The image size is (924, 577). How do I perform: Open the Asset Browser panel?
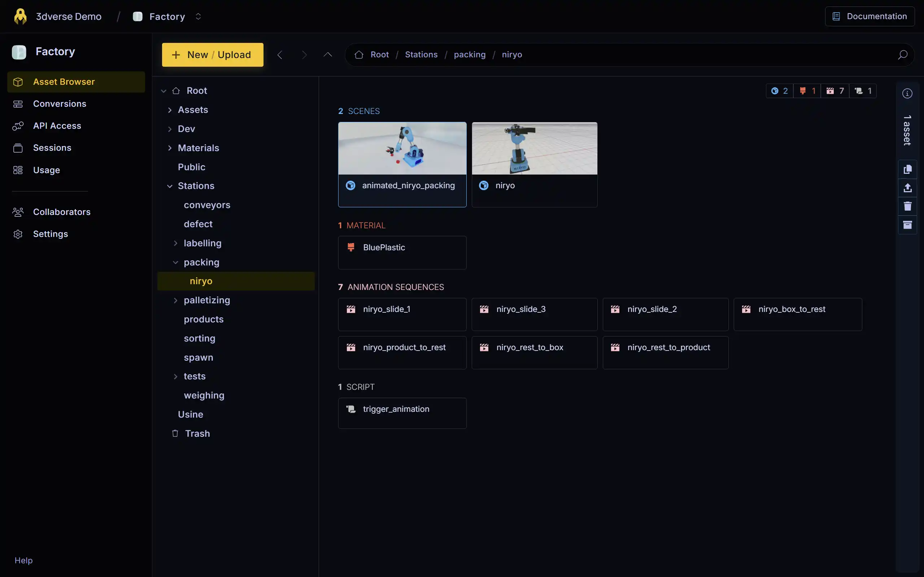click(x=64, y=81)
